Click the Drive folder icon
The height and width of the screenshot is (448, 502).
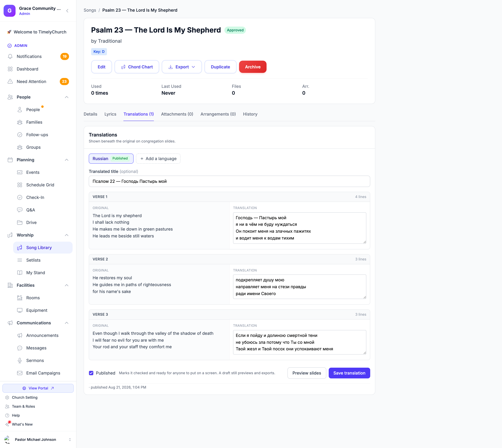(x=20, y=223)
